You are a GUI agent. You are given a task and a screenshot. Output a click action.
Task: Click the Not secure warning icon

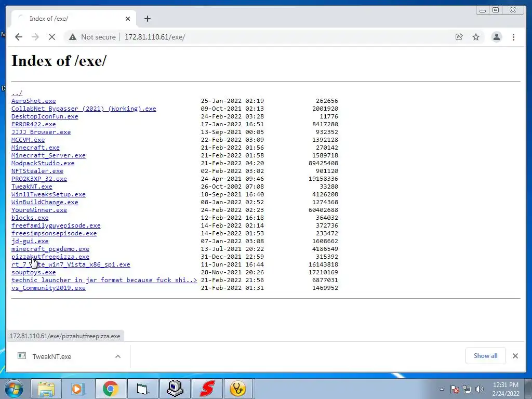(73, 37)
